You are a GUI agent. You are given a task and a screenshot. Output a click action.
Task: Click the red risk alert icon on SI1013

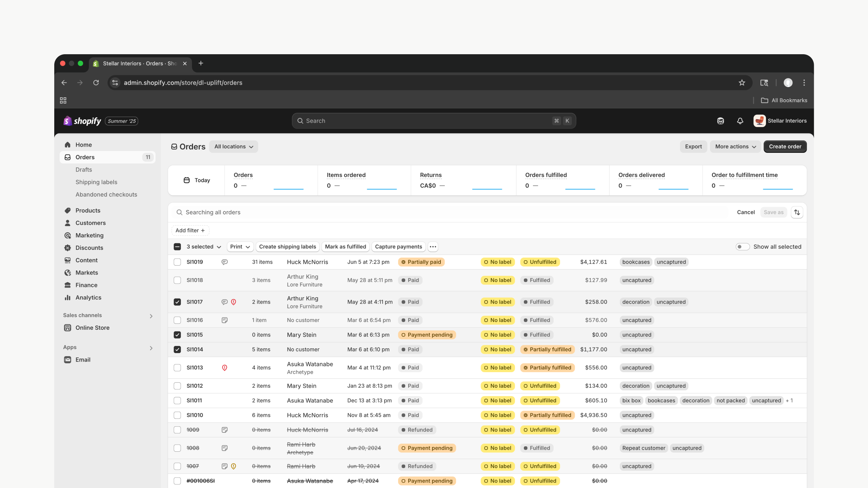click(224, 368)
